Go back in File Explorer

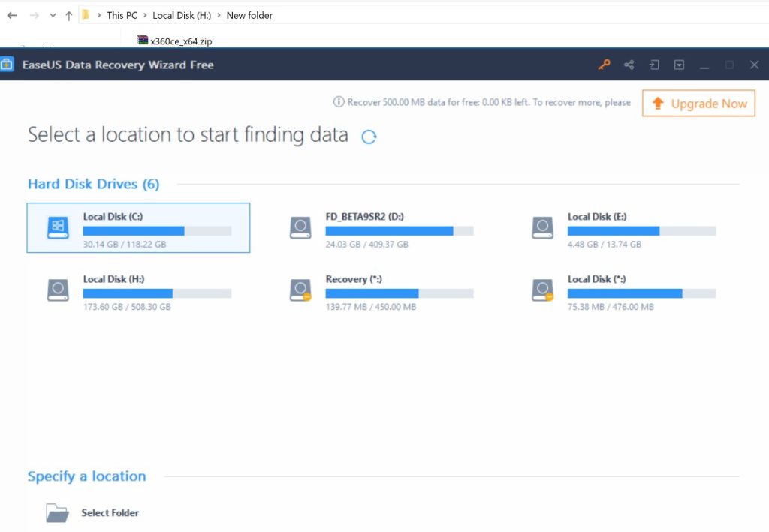(12, 15)
